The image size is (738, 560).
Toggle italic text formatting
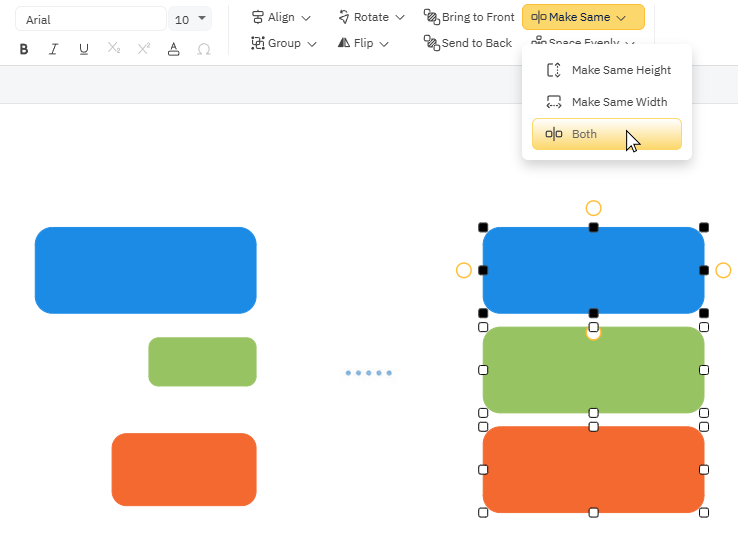coord(54,49)
